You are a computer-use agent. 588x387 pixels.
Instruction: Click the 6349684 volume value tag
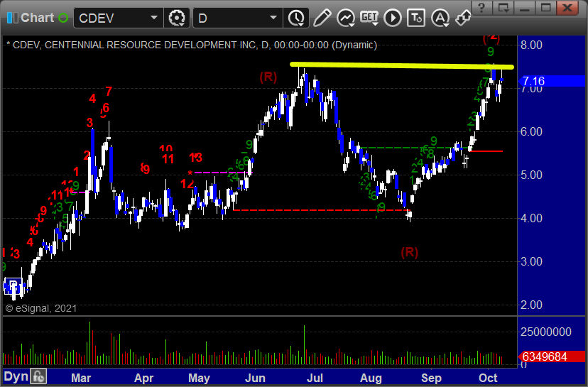(551, 356)
